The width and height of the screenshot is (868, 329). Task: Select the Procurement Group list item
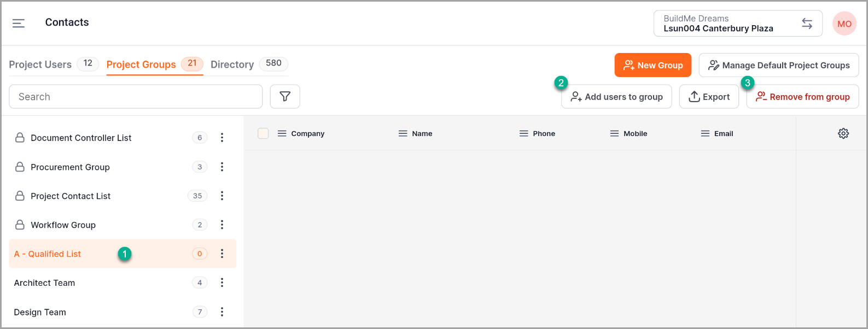pyautogui.click(x=70, y=167)
